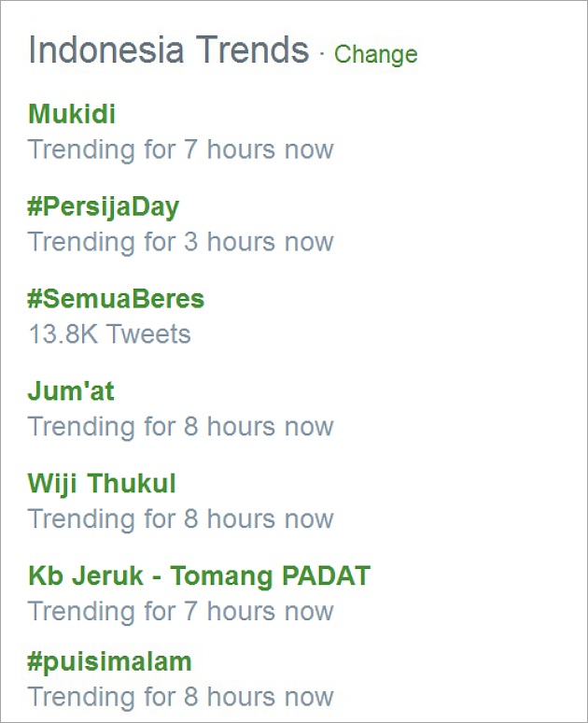Open the Mukidi trending topic
This screenshot has width=588, height=723.
click(72, 113)
